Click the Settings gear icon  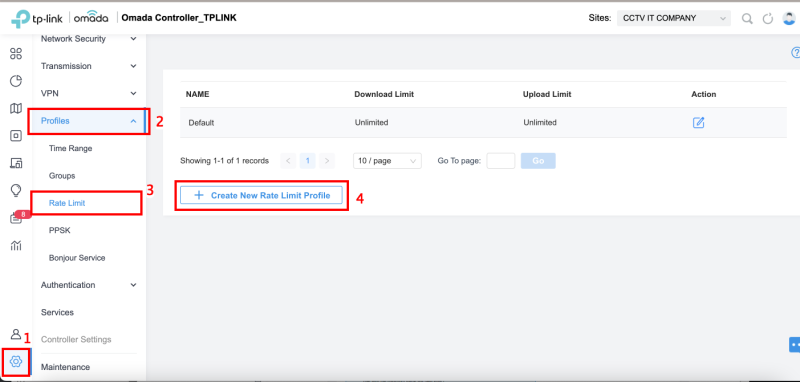click(x=16, y=362)
